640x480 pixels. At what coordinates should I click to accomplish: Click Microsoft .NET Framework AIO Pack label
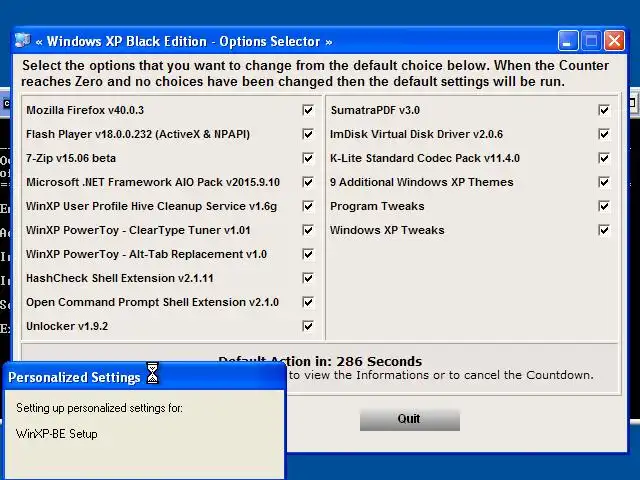[x=153, y=182]
